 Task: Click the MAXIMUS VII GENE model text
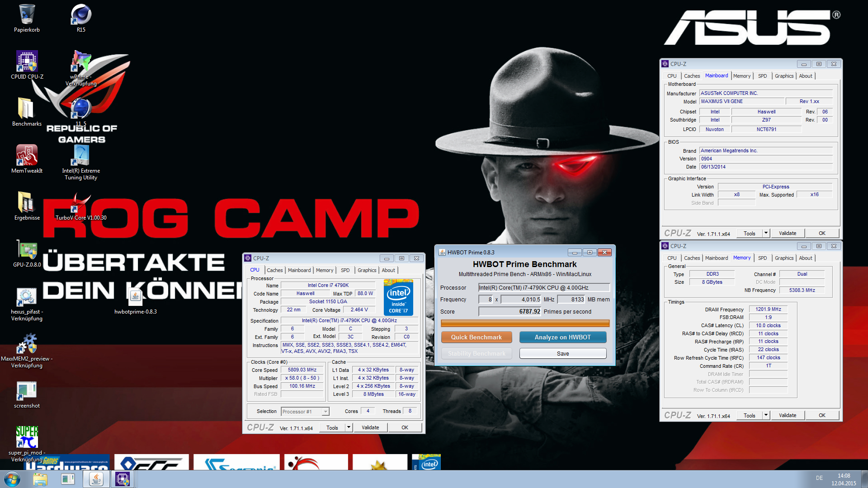tap(722, 101)
